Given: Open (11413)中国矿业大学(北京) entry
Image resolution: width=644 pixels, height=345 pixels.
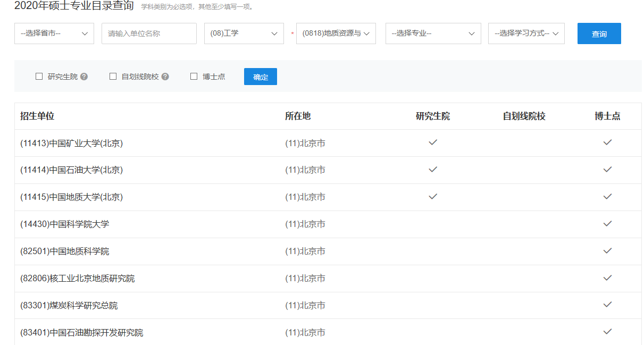Looking at the screenshot, I should pos(72,143).
